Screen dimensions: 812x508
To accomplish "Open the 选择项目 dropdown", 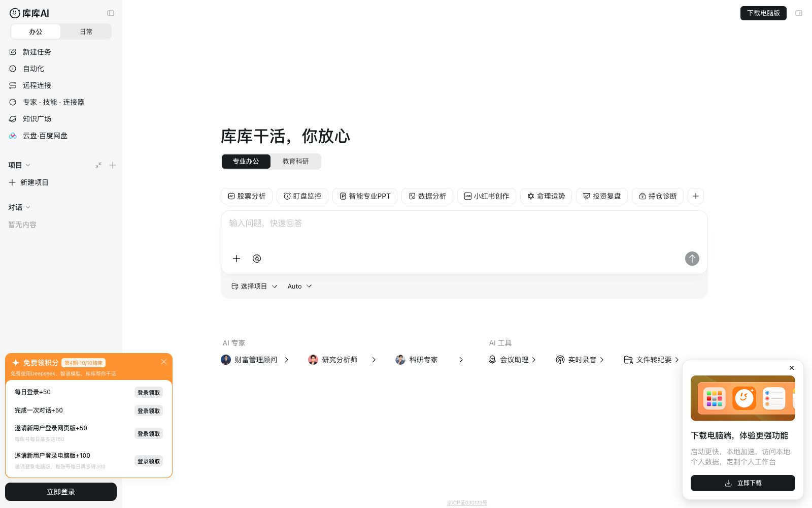I will click(x=254, y=287).
